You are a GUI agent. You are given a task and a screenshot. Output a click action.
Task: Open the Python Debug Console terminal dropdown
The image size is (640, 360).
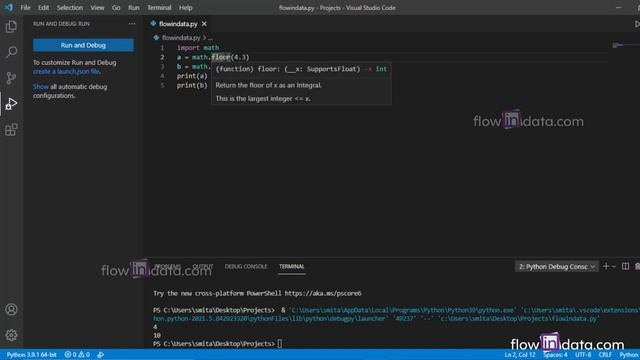tap(557, 267)
